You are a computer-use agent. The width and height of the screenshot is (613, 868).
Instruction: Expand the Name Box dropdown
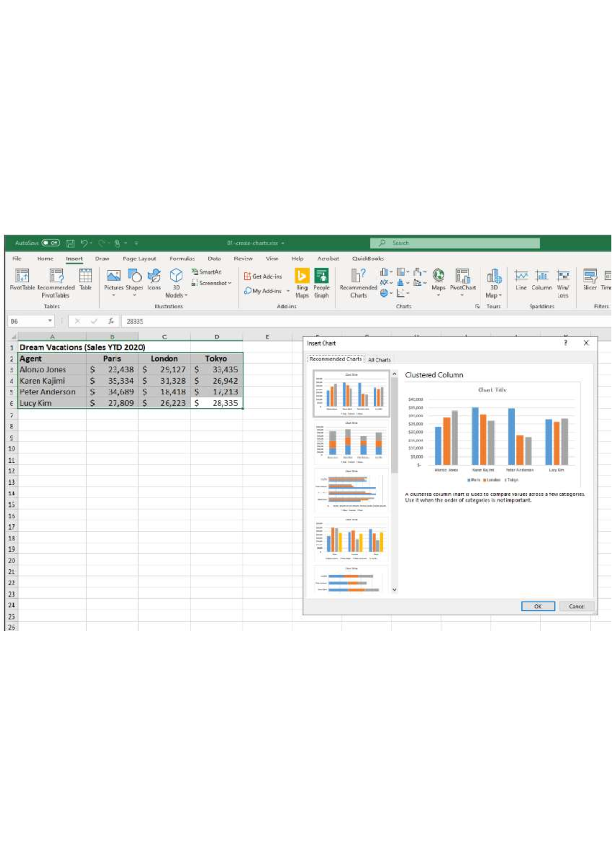point(50,321)
